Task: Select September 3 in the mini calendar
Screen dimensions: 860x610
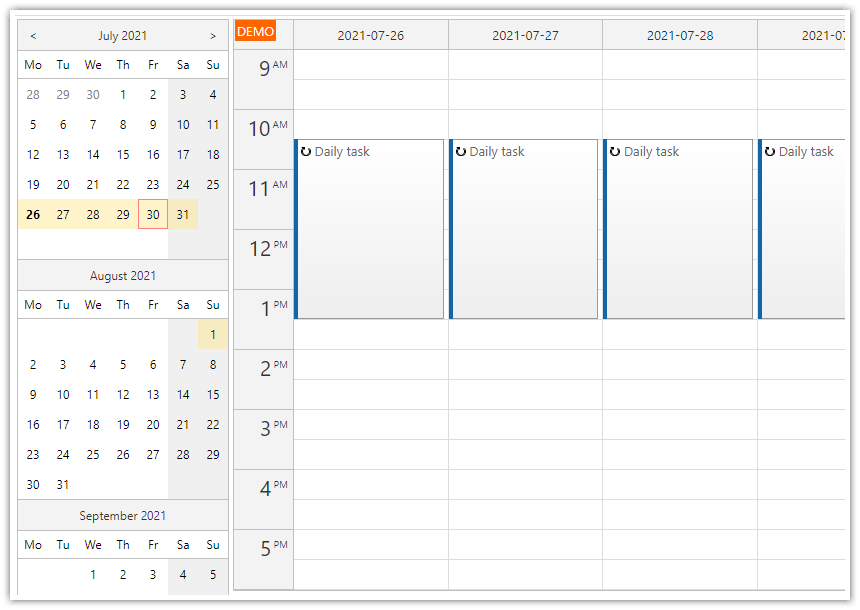Action: [153, 574]
